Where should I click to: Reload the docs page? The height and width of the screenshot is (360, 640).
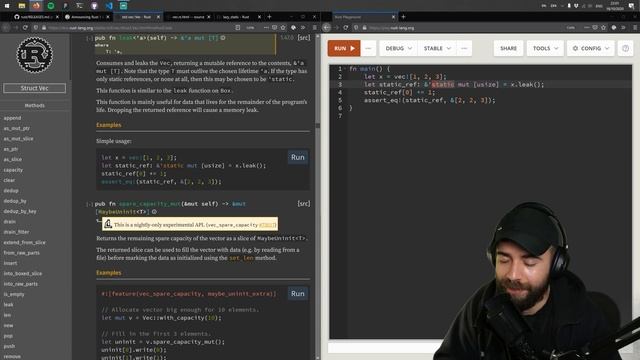point(25,27)
